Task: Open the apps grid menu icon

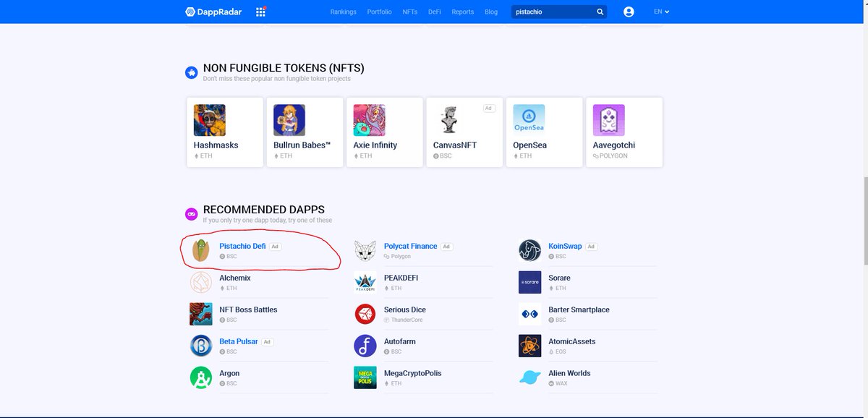Action: point(260,12)
